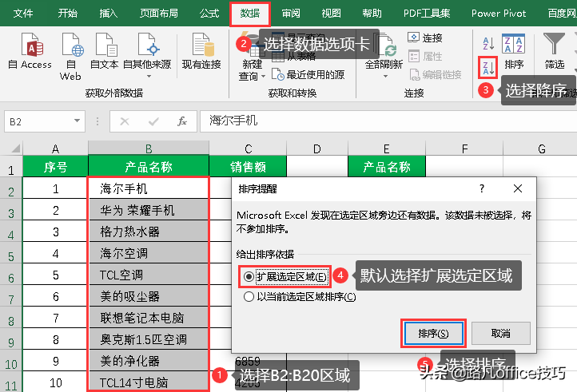Screen dimensions: 577x392
Task: Click the select-all corner triangle
Action: 15,148
